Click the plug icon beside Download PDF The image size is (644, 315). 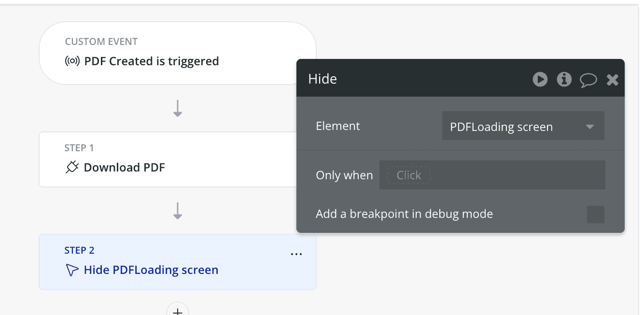72,168
